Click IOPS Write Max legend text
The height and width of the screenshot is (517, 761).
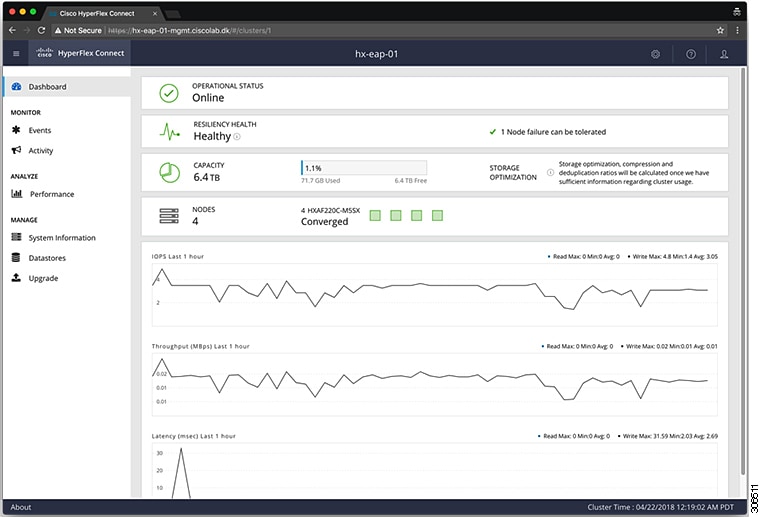tap(675, 256)
